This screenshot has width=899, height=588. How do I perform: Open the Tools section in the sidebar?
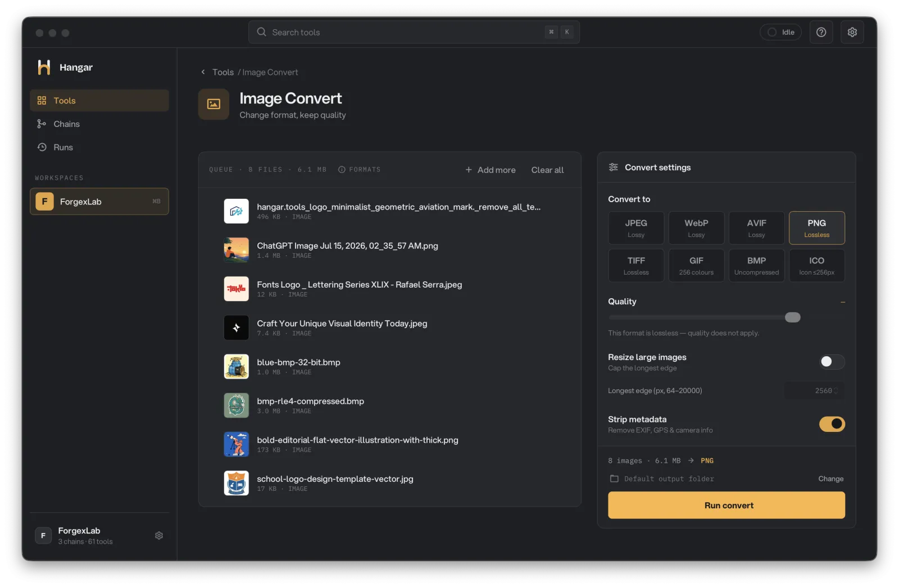click(99, 101)
